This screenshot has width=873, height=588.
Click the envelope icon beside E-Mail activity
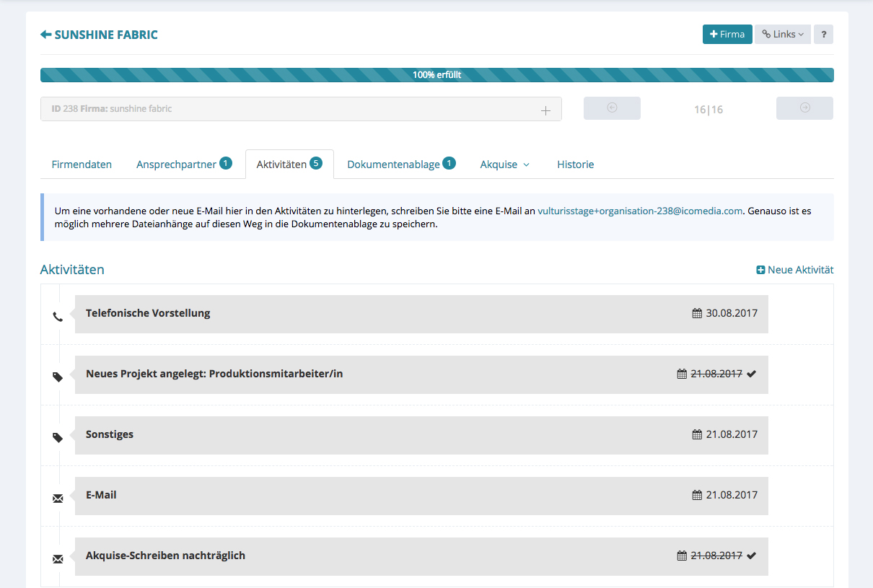(58, 499)
